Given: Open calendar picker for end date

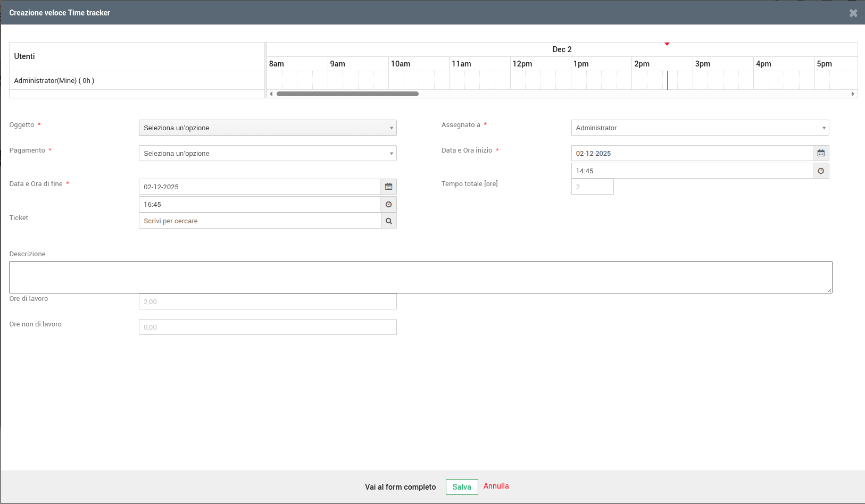Looking at the screenshot, I should click(x=388, y=187).
